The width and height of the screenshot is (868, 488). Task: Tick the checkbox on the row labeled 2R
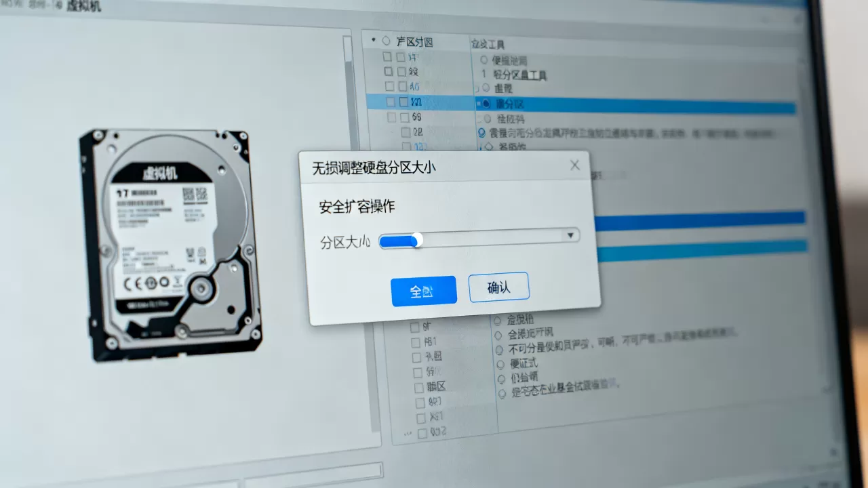pyautogui.click(x=406, y=132)
